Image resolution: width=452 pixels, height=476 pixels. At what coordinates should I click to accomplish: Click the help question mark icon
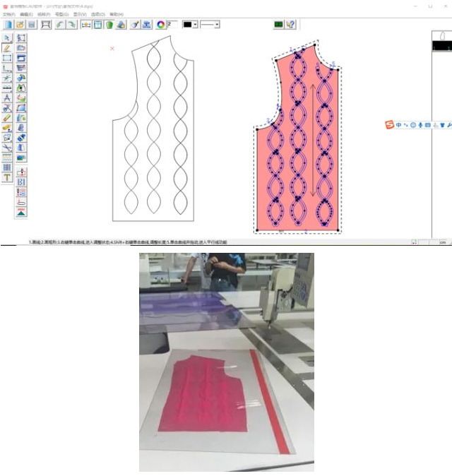point(291,24)
